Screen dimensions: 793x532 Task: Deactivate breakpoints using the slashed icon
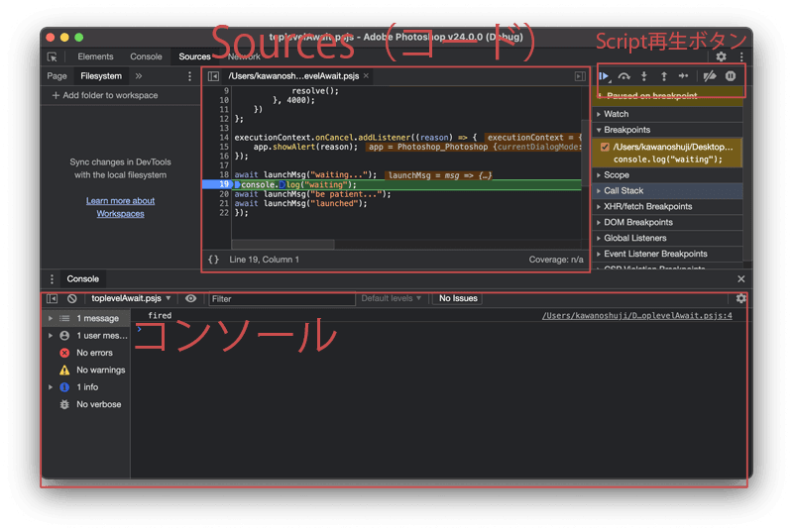click(710, 76)
